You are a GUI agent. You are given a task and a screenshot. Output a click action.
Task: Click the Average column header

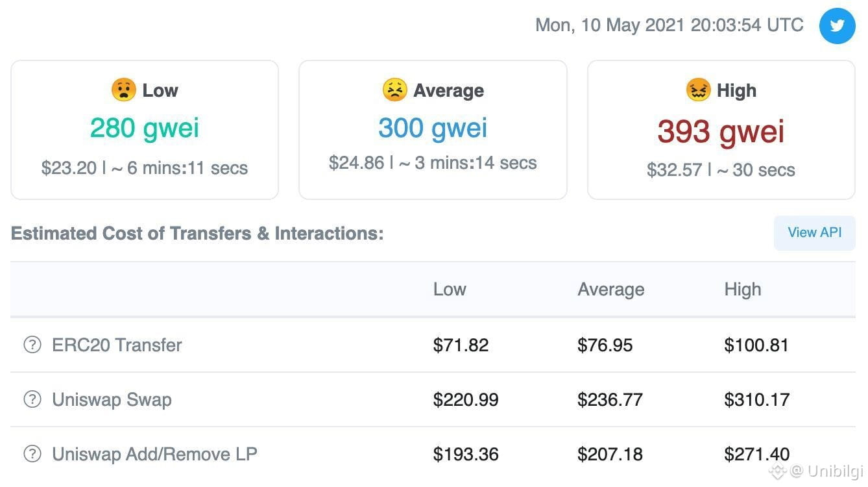pos(611,290)
